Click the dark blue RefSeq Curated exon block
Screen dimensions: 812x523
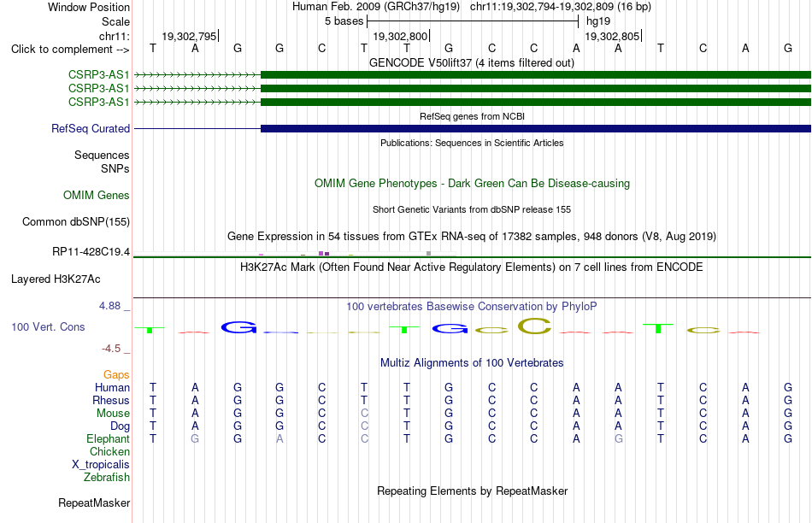point(536,128)
